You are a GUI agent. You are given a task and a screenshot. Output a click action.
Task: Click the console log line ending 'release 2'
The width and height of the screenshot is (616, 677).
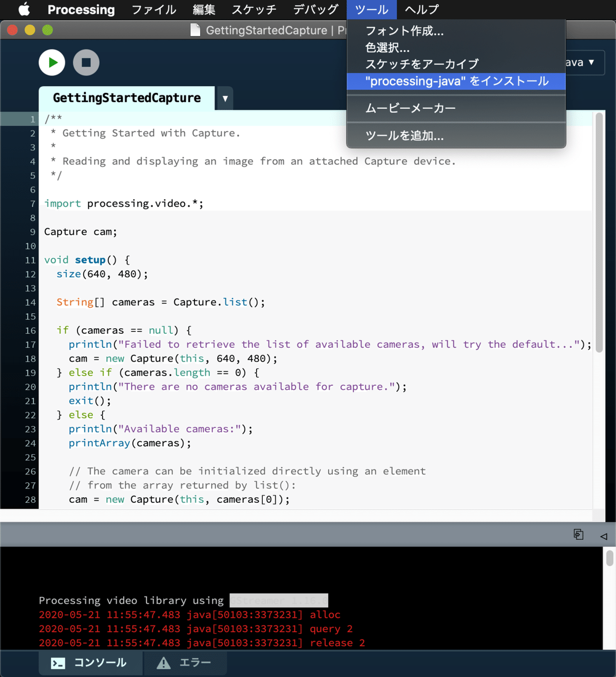[x=202, y=643]
